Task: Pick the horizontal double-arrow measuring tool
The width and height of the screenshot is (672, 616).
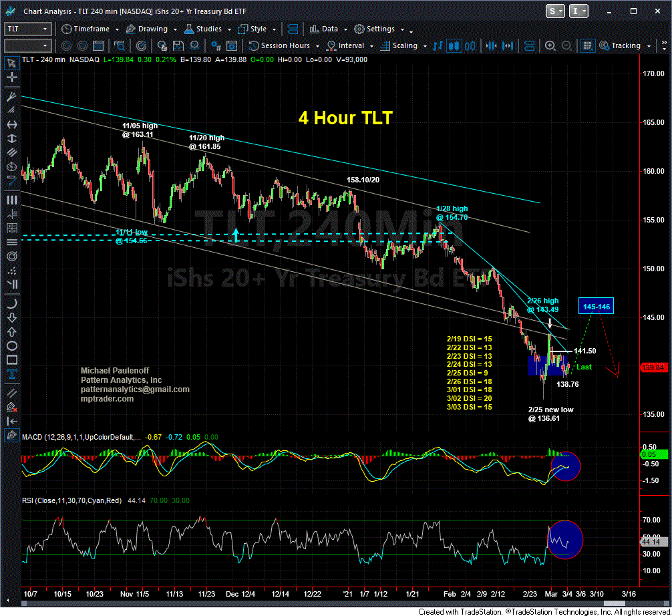Action: tap(11, 124)
